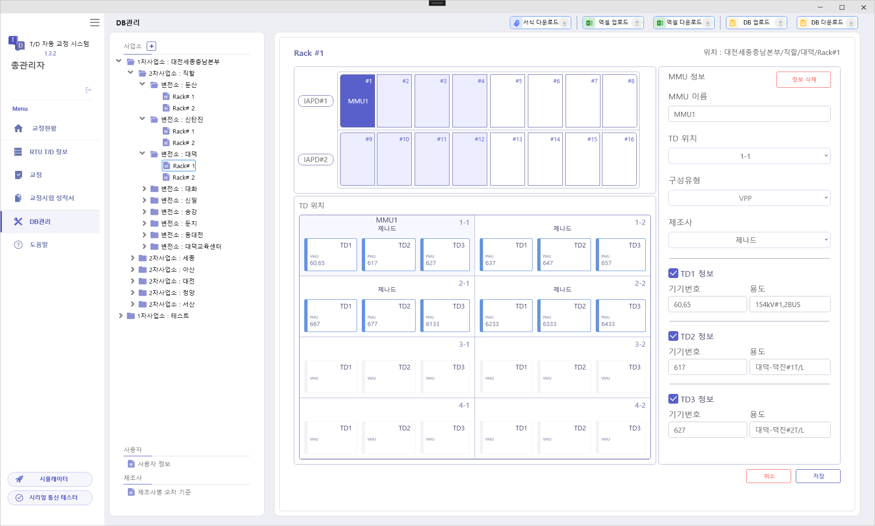Uncheck the TD1 정보 checkbox
Viewport: 875px width, 526px height.
click(x=673, y=273)
